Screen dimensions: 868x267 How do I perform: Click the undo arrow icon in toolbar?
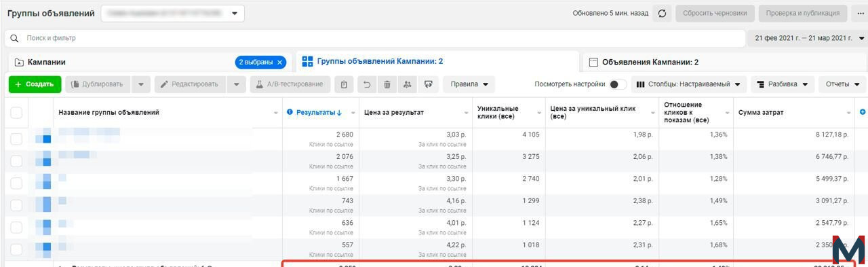pos(367,84)
